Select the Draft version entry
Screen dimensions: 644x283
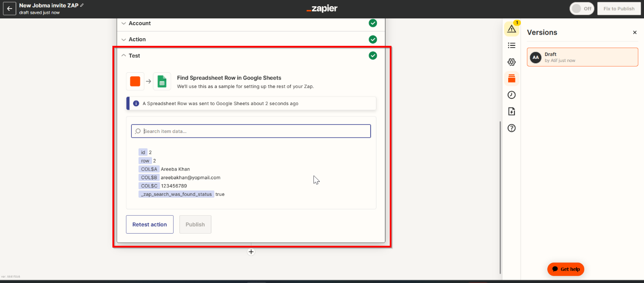click(x=582, y=57)
